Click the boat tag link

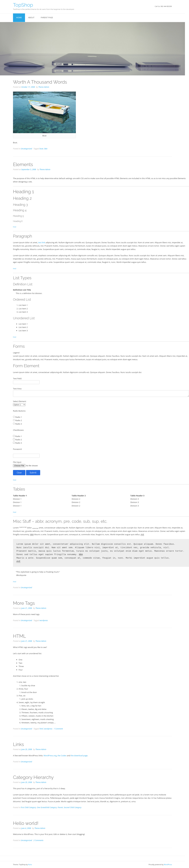tap(41, 149)
